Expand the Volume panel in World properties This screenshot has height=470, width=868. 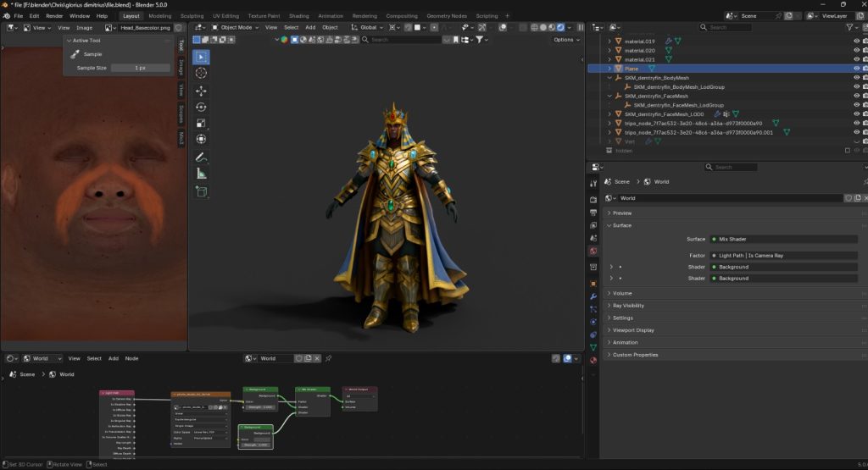pos(622,293)
